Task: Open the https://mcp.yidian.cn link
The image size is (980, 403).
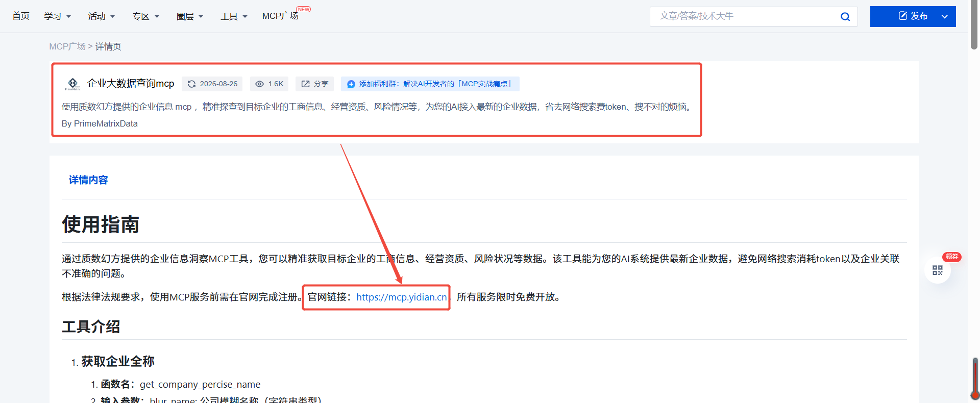Action: (x=402, y=297)
